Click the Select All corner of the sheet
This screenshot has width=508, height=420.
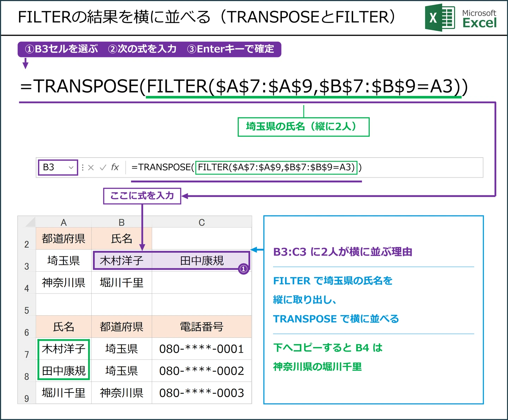tap(27, 222)
